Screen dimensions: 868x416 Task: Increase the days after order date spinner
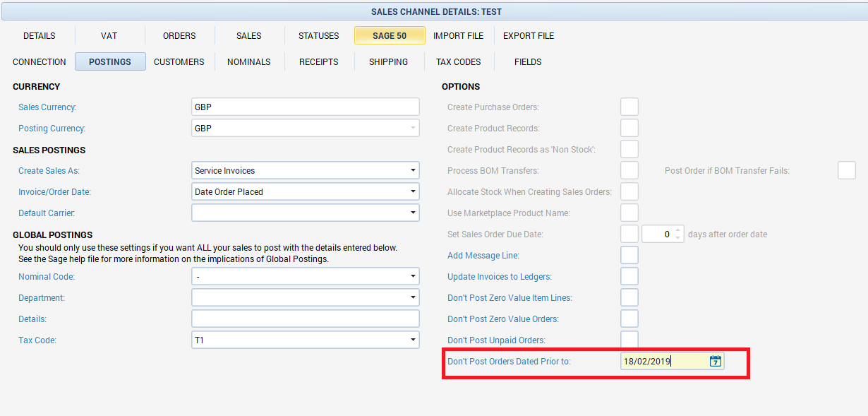click(678, 230)
